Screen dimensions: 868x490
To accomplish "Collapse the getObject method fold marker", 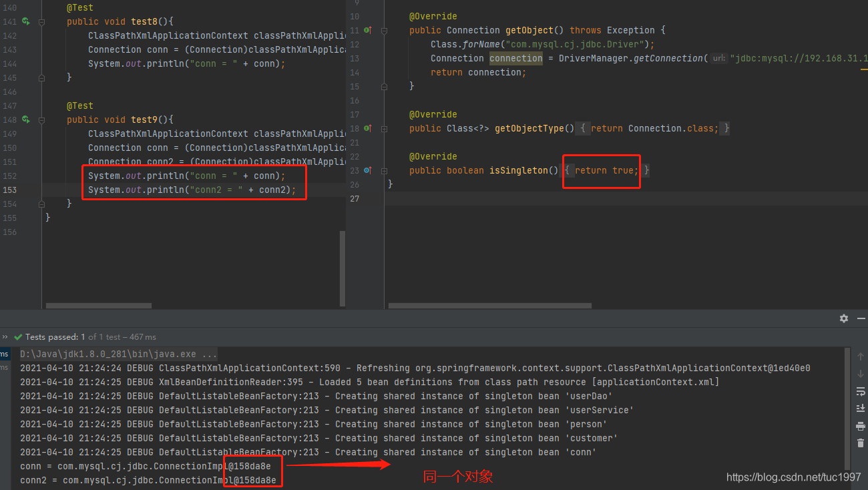I will (x=384, y=30).
